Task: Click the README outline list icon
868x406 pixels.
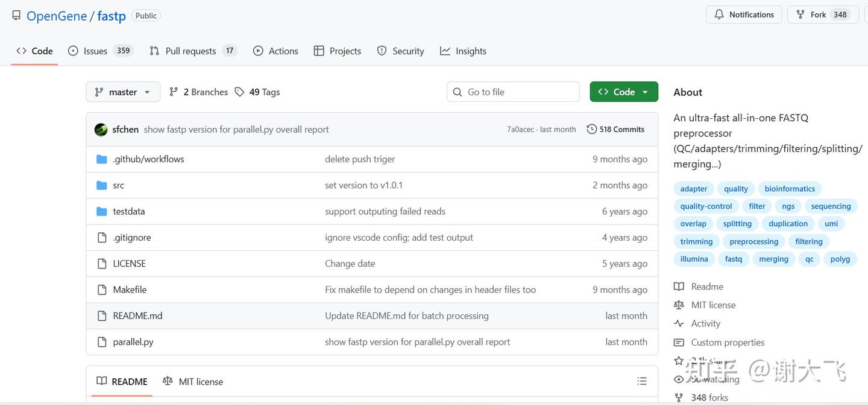Action: pos(642,381)
